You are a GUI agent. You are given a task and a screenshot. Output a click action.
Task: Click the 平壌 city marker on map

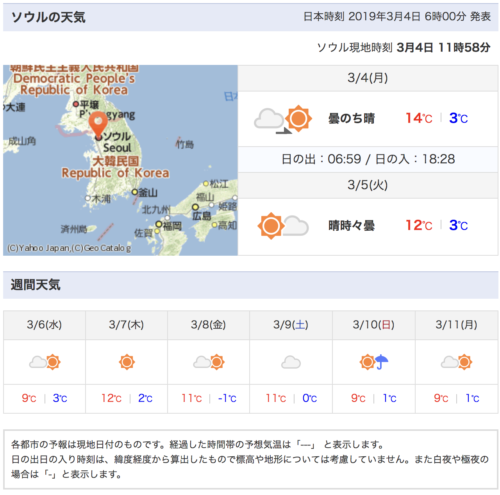tap(76, 104)
